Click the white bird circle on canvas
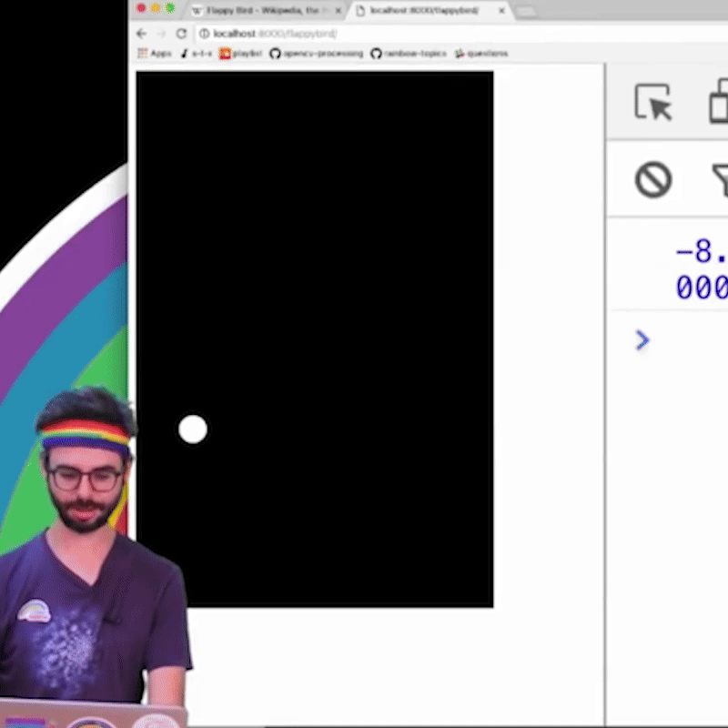This screenshot has width=728, height=728. point(193,430)
